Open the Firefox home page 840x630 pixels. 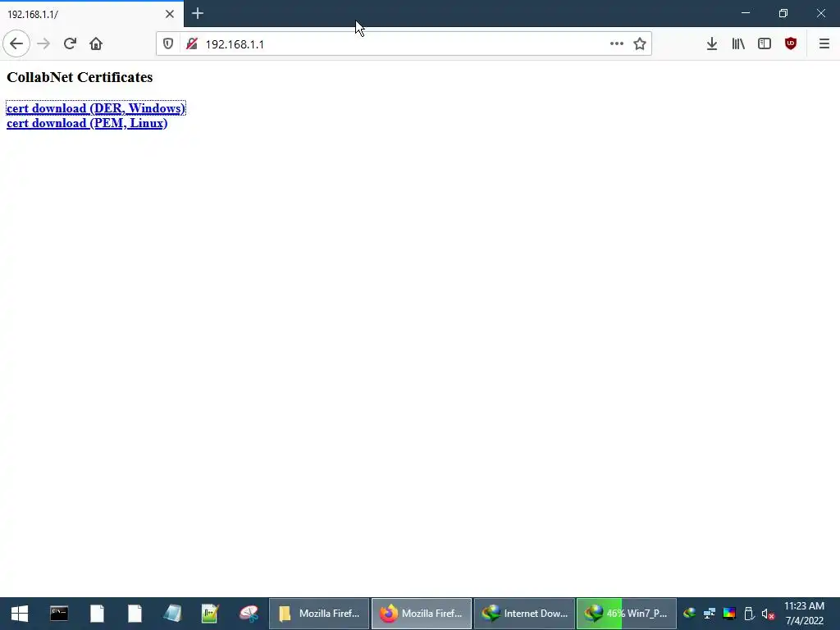[96, 44]
